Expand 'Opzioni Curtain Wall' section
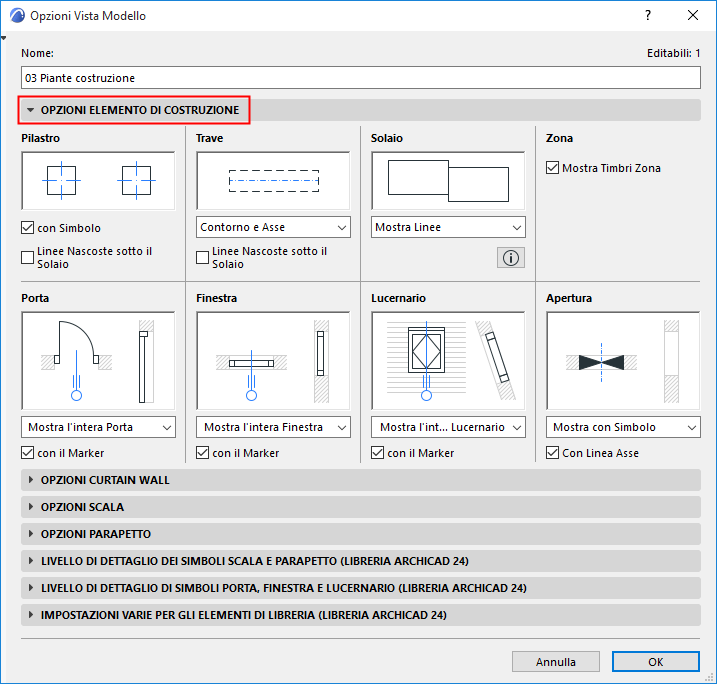Image resolution: width=717 pixels, height=684 pixels. point(361,480)
